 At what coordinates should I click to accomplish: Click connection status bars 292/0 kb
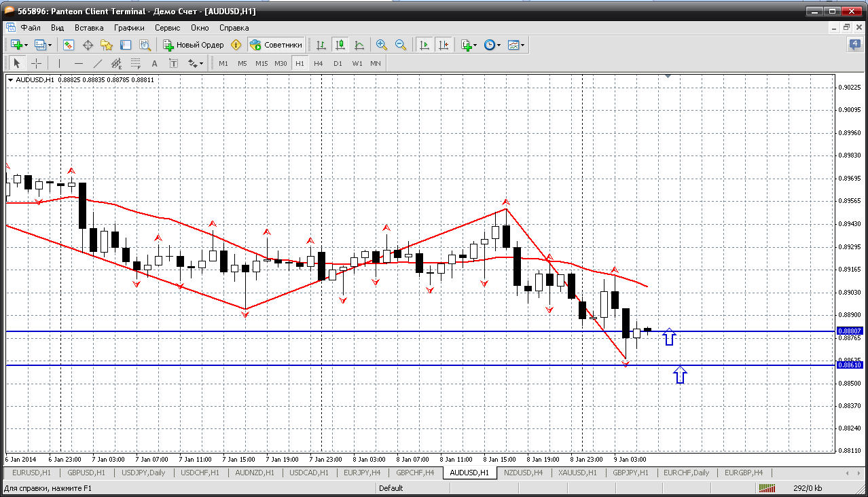point(768,487)
